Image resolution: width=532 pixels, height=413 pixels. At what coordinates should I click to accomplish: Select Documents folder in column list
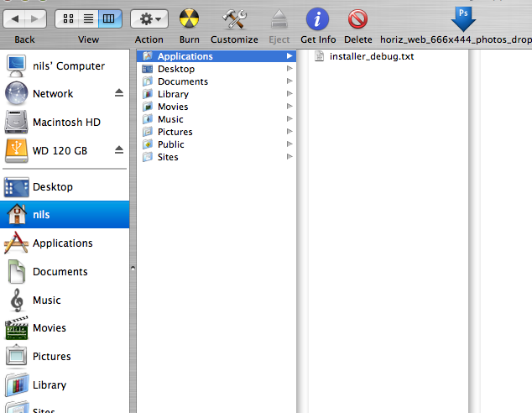[216, 81]
